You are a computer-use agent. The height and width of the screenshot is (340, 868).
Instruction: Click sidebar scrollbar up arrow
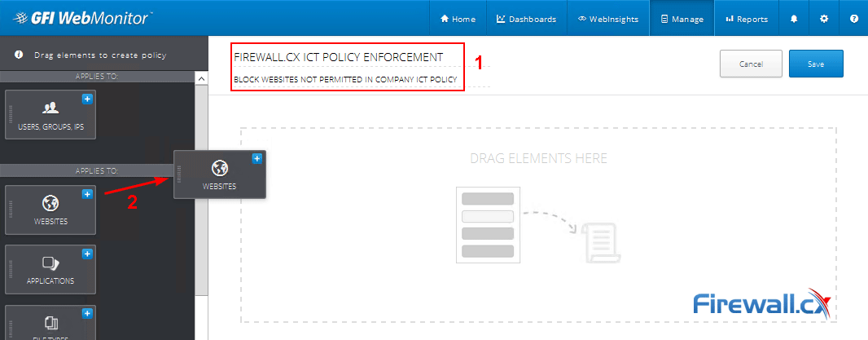(x=201, y=79)
